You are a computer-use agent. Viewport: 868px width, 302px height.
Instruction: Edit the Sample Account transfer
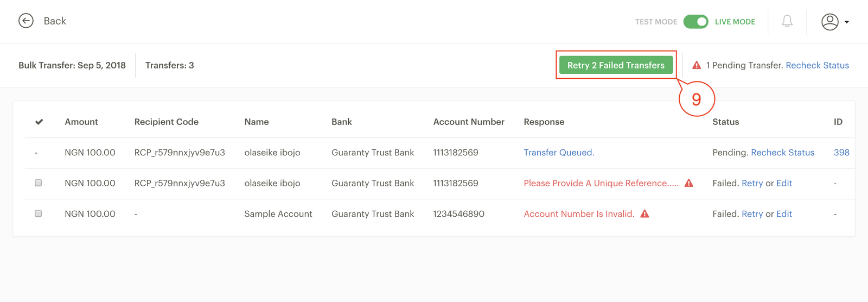tap(784, 214)
